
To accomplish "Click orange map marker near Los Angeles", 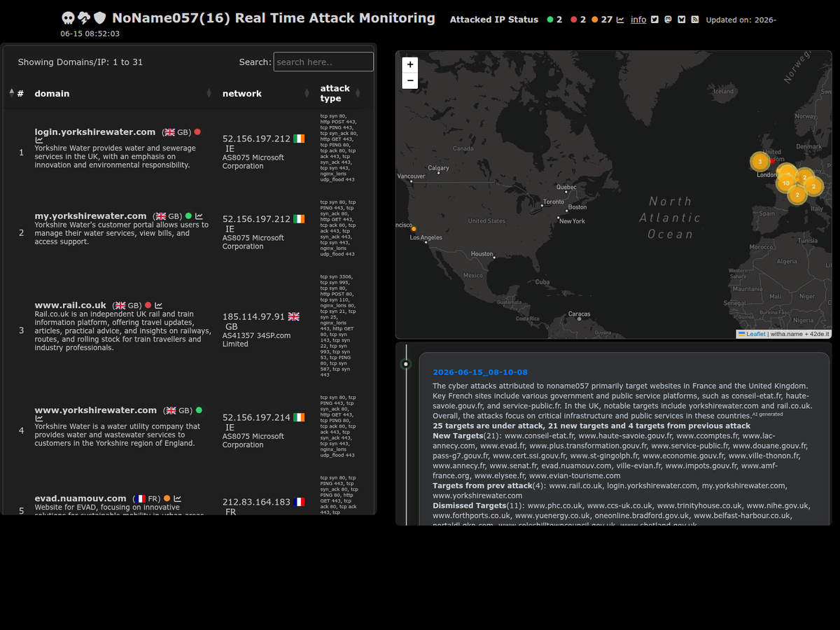I will pos(414,229).
